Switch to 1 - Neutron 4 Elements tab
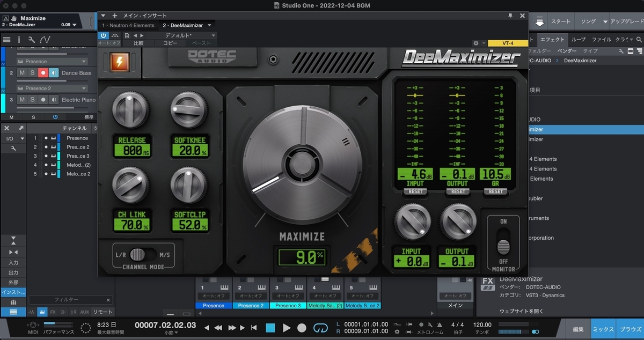644x340 pixels. [x=128, y=25]
